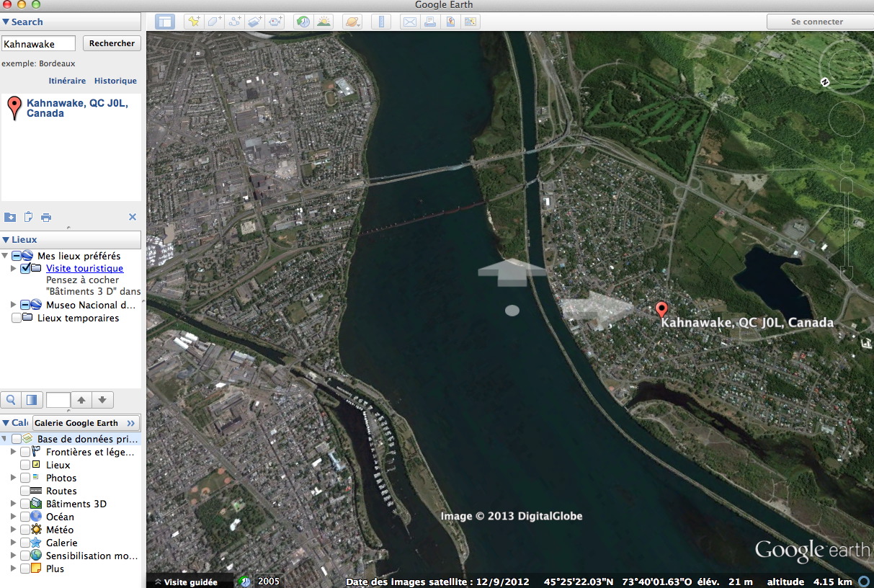Viewport: 874px width, 588px height.
Task: Collapse the Base de données primaire node
Action: pyautogui.click(x=6, y=439)
